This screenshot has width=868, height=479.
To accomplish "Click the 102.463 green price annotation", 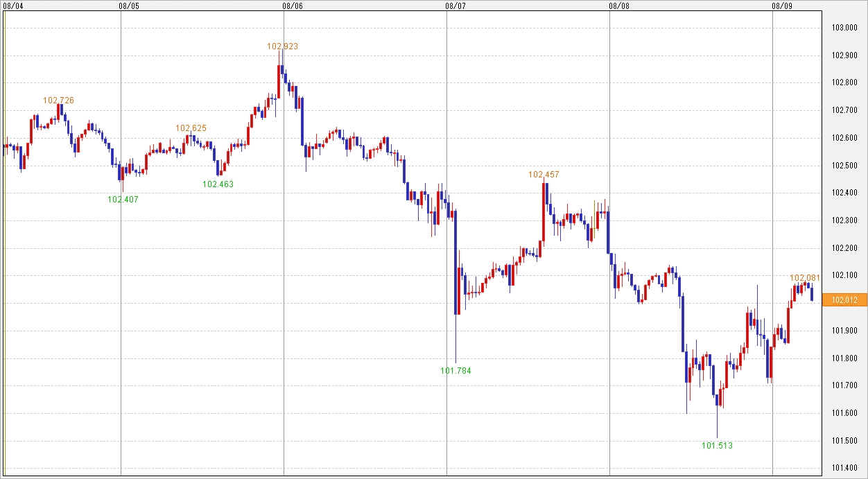I will coord(218,184).
